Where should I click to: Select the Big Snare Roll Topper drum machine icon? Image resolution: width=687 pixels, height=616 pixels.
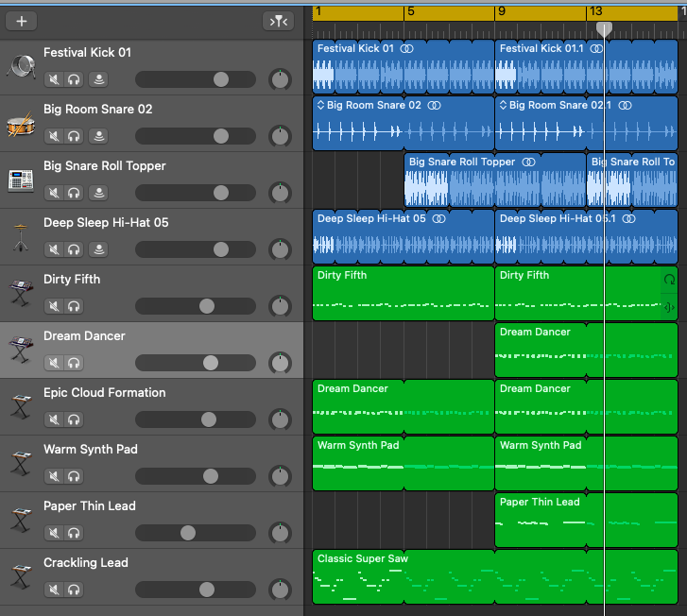click(x=21, y=180)
